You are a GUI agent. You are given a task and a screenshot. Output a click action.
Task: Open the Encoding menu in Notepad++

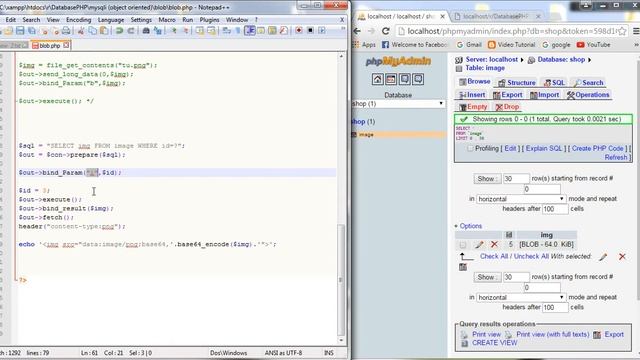coord(78,20)
